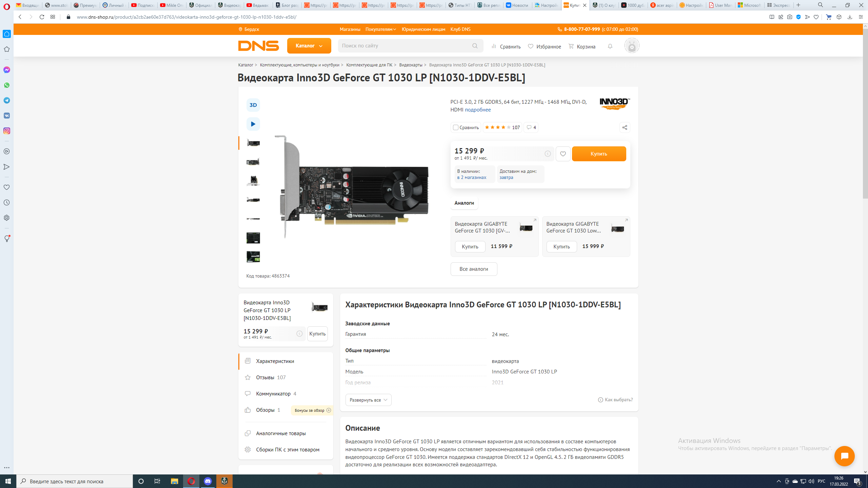Share the product via share icon

[x=625, y=127]
